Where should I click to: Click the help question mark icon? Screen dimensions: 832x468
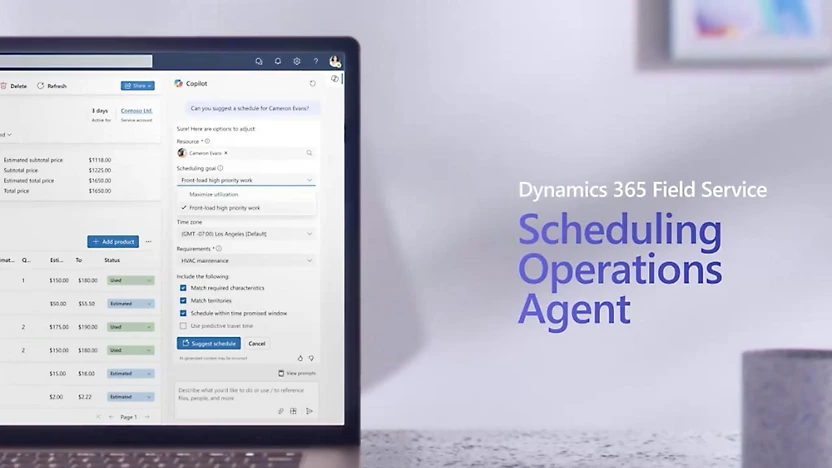(316, 61)
